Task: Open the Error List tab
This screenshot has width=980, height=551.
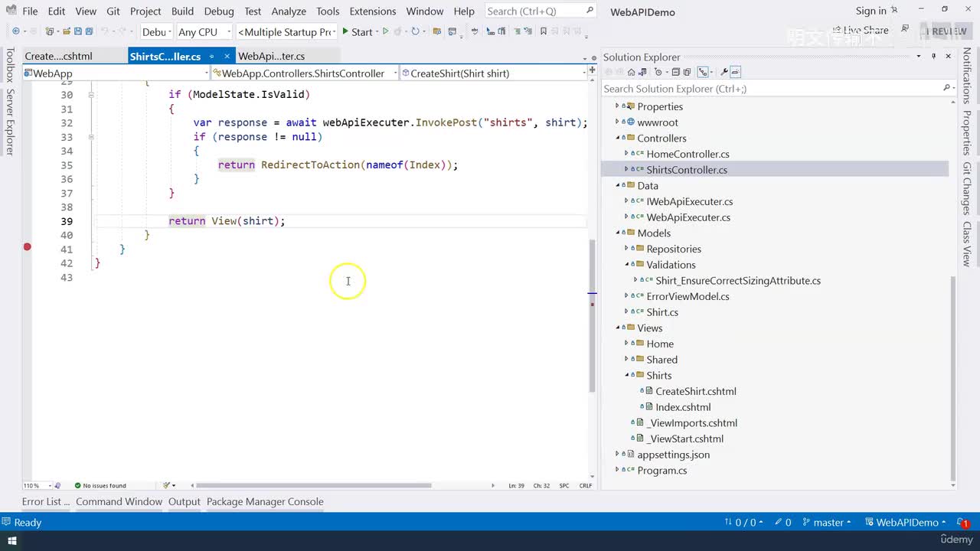Action: pyautogui.click(x=46, y=502)
